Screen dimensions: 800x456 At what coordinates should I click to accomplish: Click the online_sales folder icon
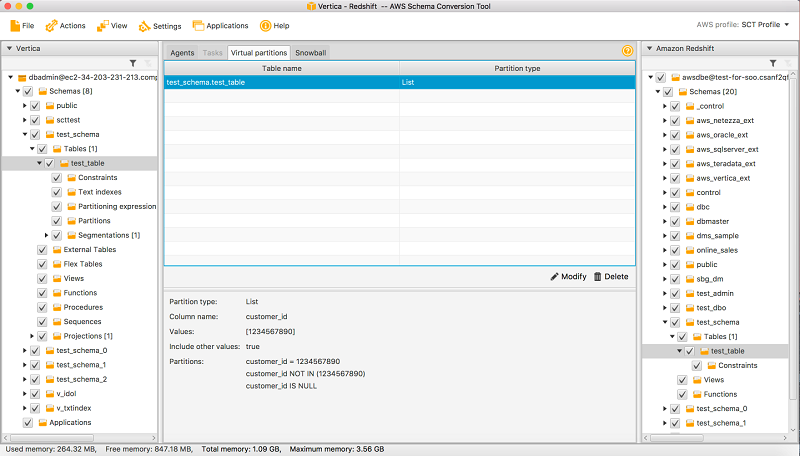[690, 250]
